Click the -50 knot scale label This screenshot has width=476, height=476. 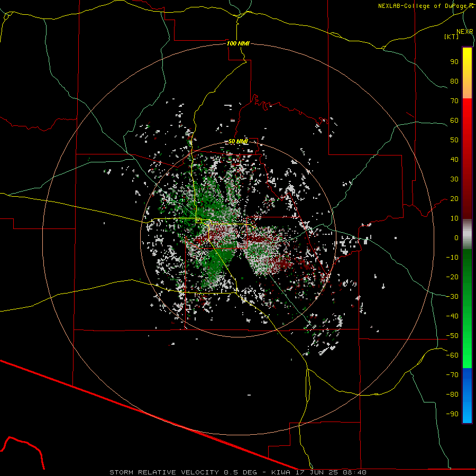(452, 336)
